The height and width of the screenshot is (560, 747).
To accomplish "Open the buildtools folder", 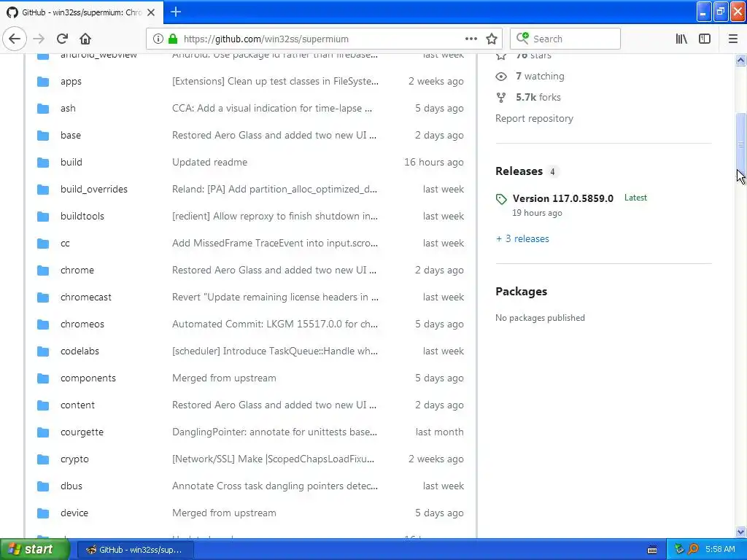I will (82, 216).
